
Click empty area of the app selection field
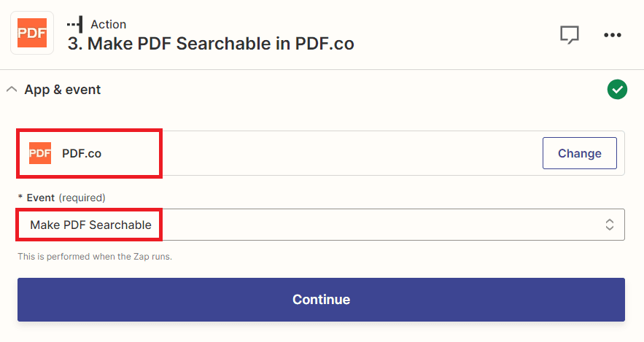coord(349,153)
